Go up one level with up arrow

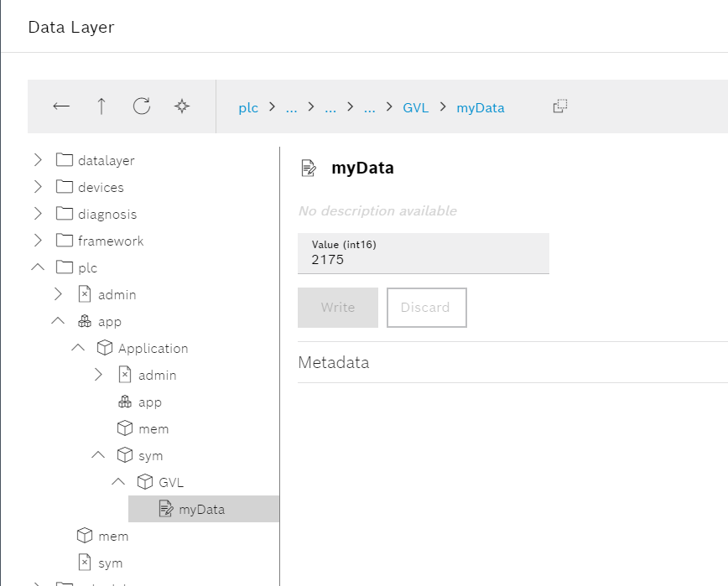101,106
